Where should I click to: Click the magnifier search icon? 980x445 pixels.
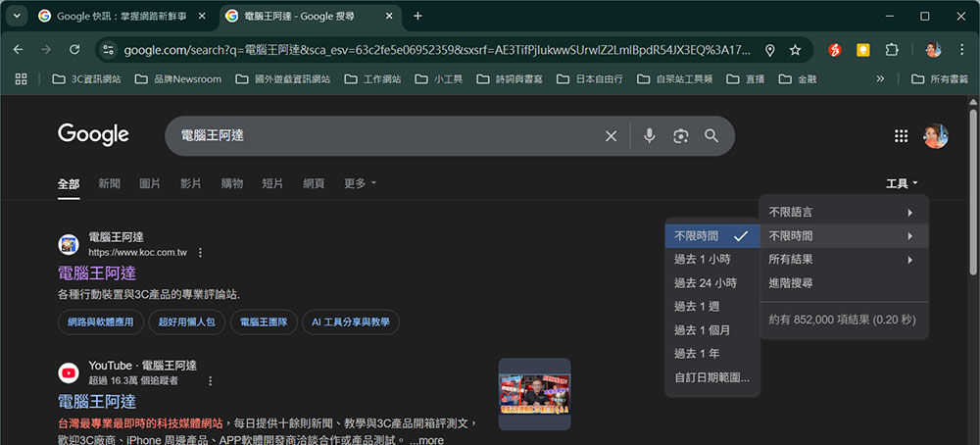pyautogui.click(x=711, y=135)
